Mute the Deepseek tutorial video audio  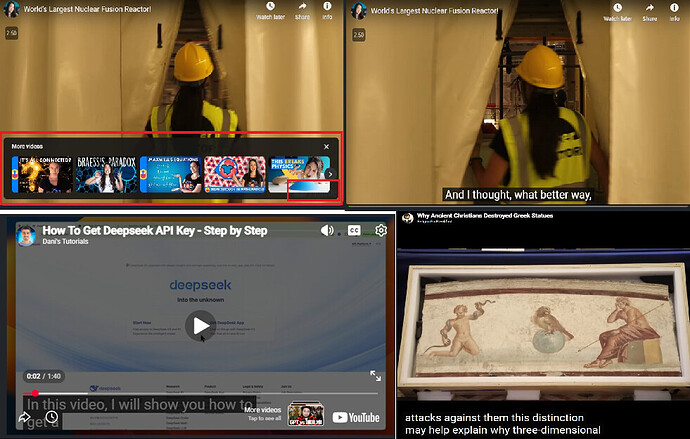[327, 231]
